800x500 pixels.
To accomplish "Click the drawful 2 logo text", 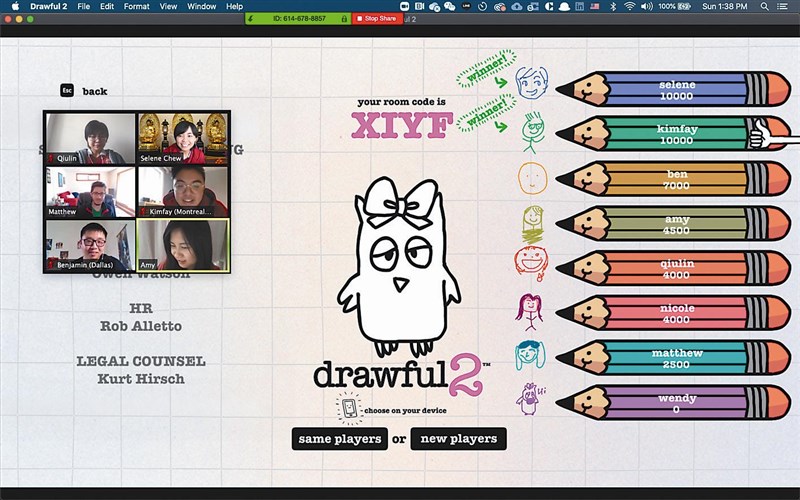I will (402, 375).
